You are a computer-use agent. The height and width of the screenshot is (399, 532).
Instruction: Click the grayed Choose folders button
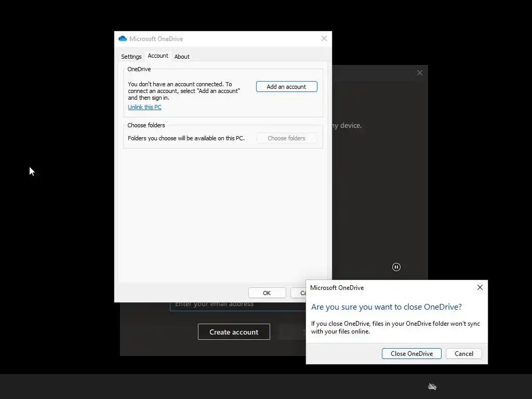click(286, 138)
